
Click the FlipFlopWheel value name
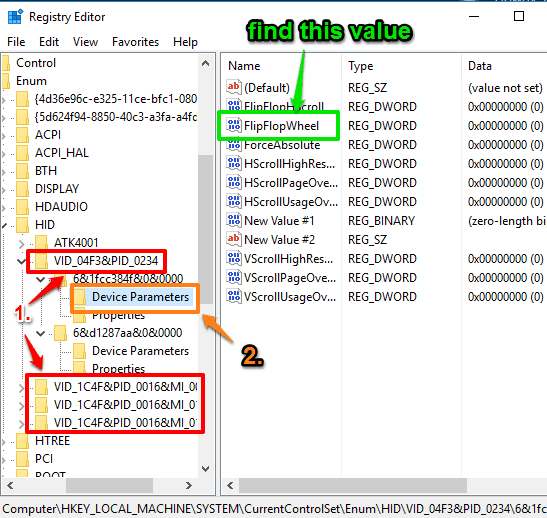click(281, 126)
